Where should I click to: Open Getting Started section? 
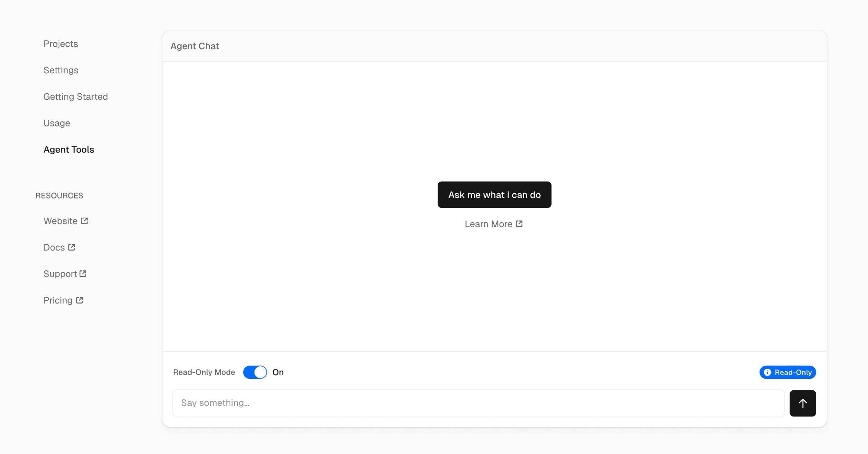click(x=76, y=97)
